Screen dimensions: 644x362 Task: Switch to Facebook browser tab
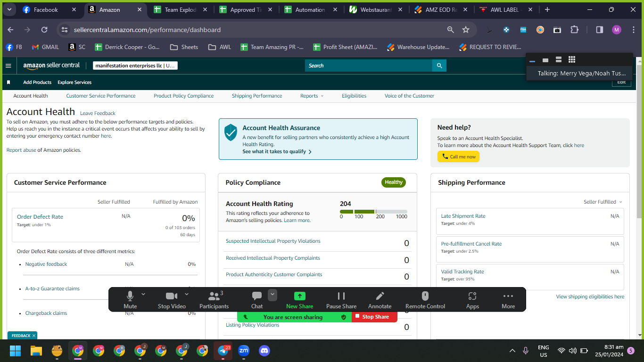click(49, 9)
